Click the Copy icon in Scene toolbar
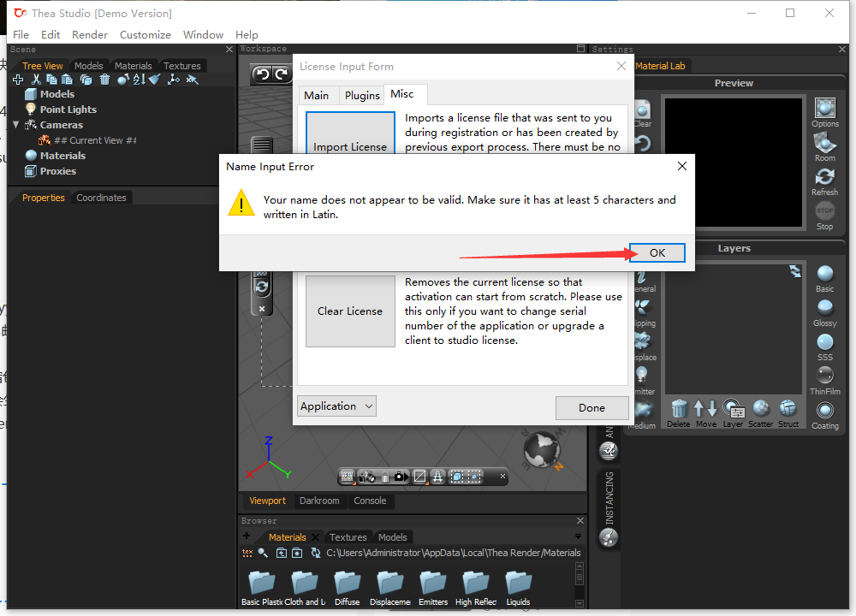Viewport: 856px width, 616px height. pyautogui.click(x=51, y=80)
